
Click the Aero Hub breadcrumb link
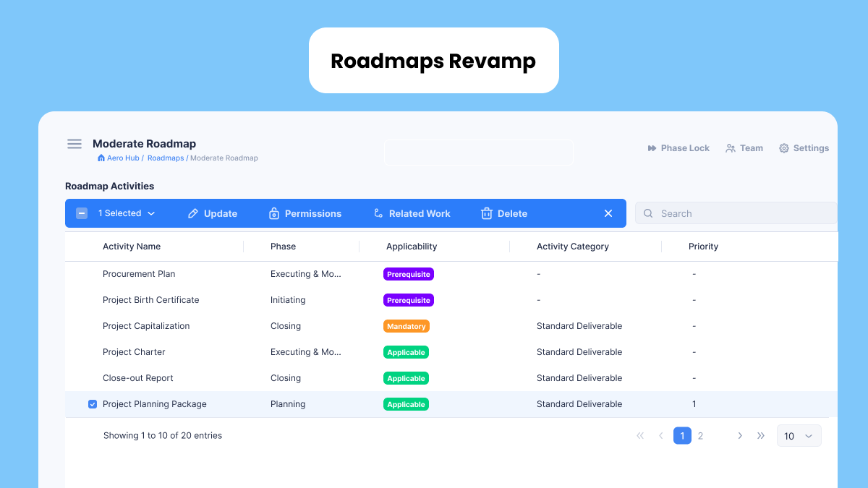point(122,158)
